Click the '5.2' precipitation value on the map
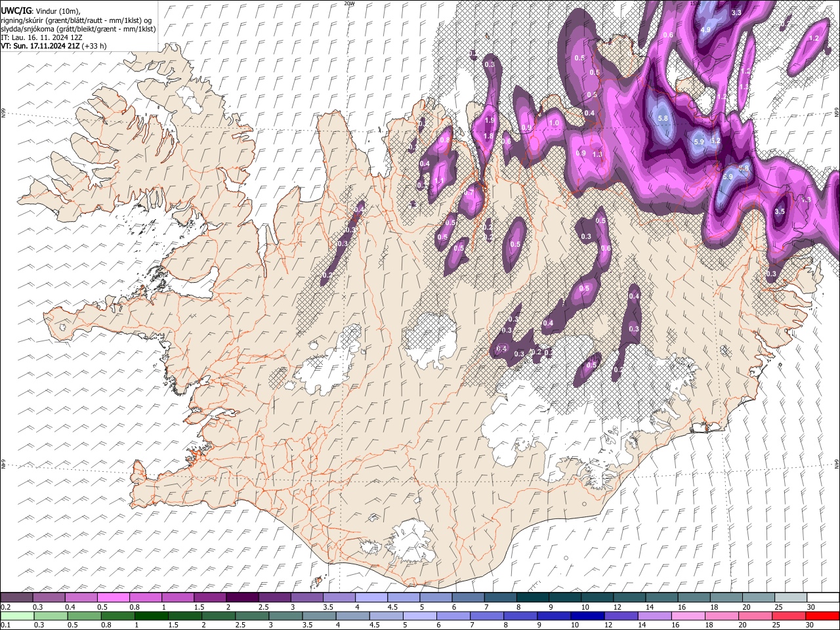 (x=716, y=141)
